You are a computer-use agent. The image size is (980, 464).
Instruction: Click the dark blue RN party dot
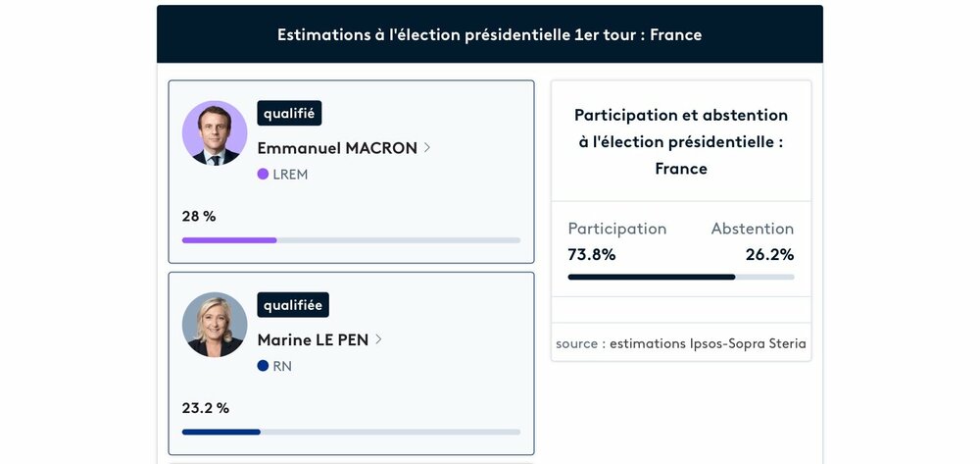point(263,366)
